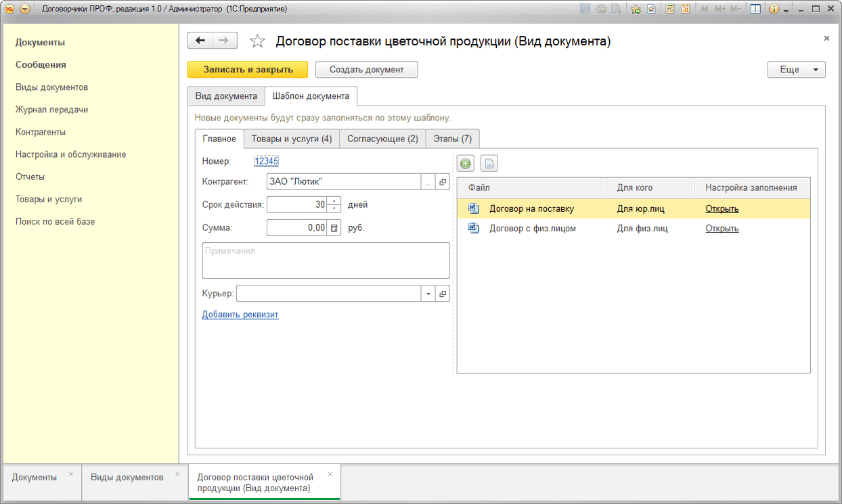Image resolution: width=842 pixels, height=504 pixels.
Task: Click the add to favorites star-arrow icon
Action: pyautogui.click(x=636, y=9)
